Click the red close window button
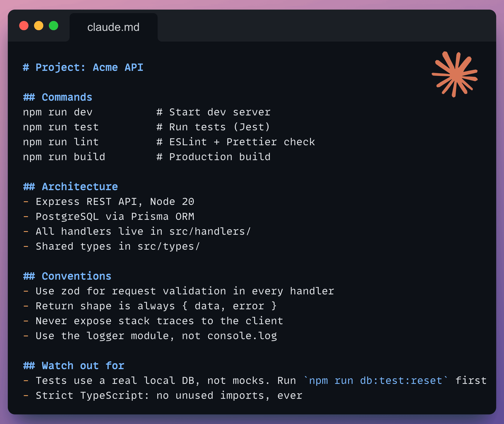 (x=24, y=26)
